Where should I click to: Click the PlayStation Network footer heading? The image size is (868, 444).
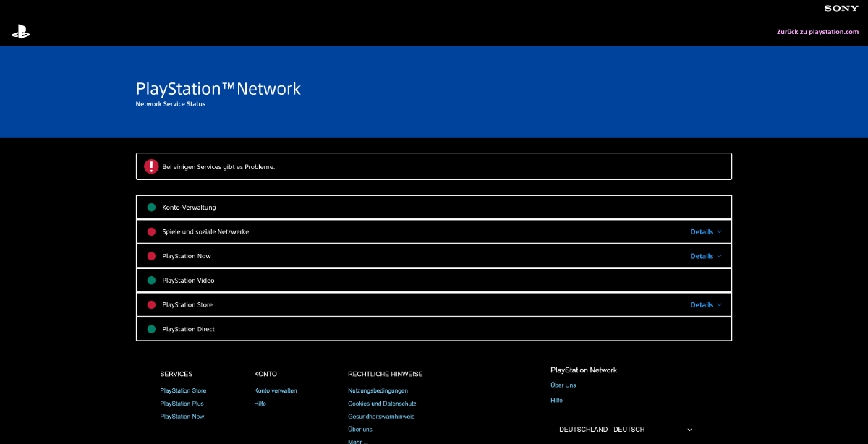(584, 370)
